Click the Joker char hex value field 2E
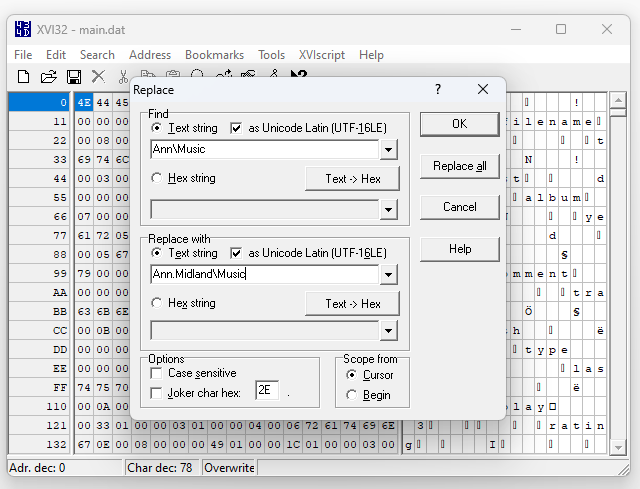640x489 pixels. tap(267, 390)
